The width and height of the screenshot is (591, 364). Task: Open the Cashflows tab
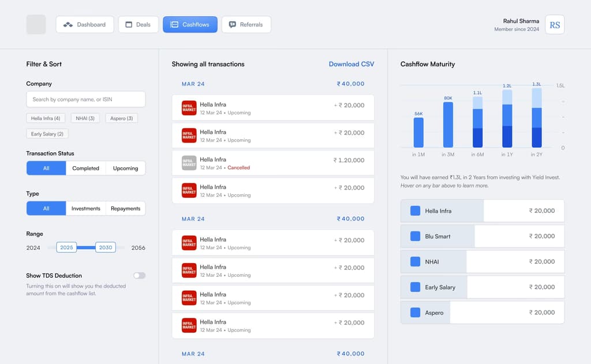(190, 24)
